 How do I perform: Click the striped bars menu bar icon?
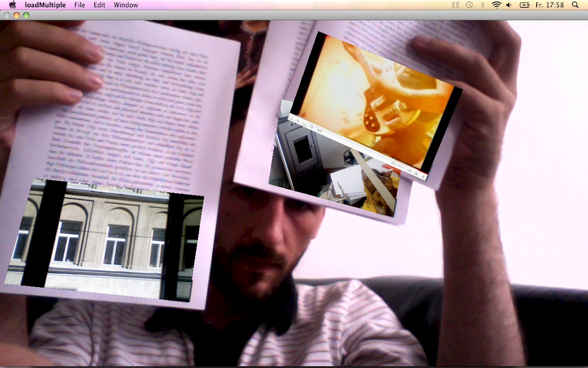pos(455,5)
